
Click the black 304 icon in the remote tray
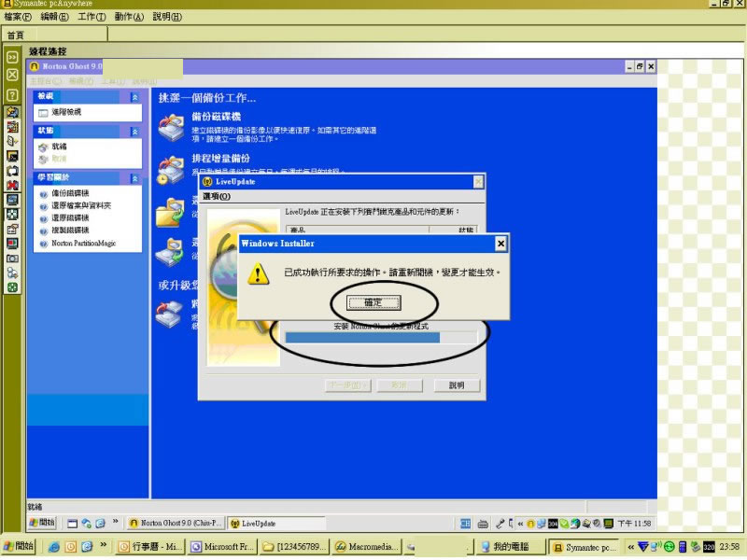[x=553, y=524]
